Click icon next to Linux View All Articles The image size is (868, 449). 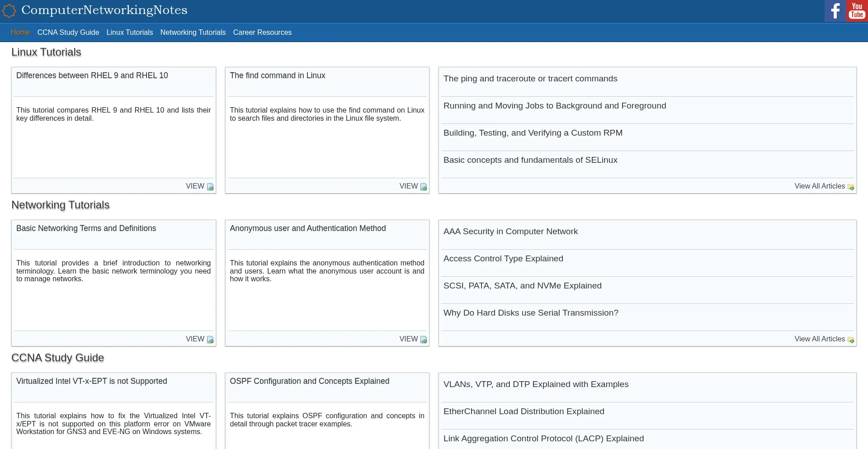851,187
